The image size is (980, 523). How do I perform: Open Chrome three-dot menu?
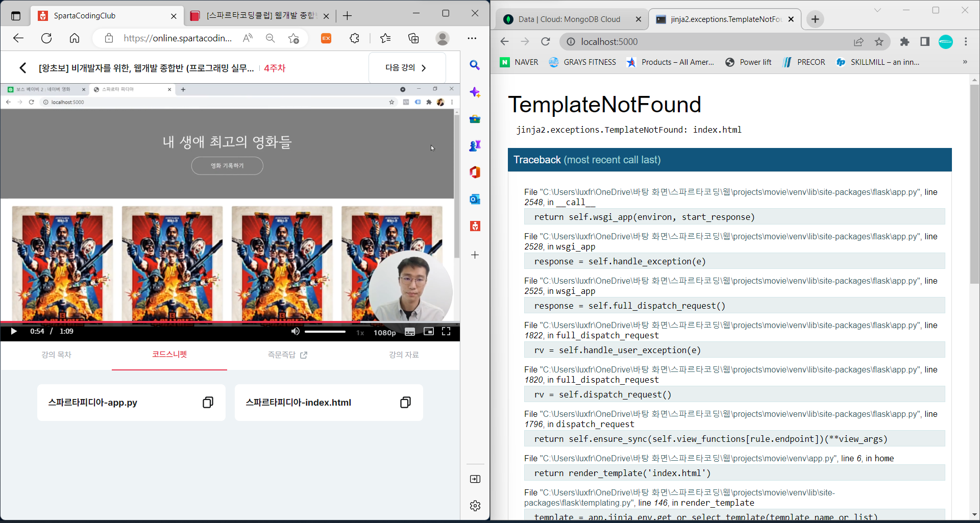click(966, 42)
